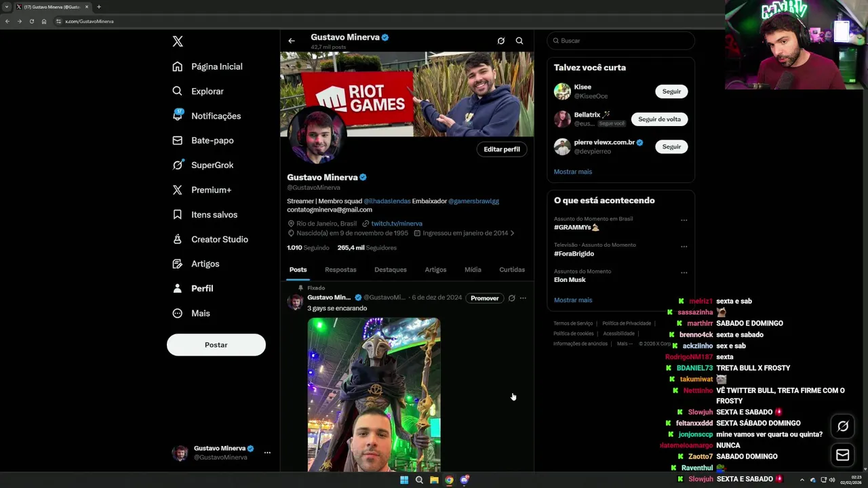The width and height of the screenshot is (868, 488).
Task: Click the Grok icon on pinned post
Action: tap(511, 298)
